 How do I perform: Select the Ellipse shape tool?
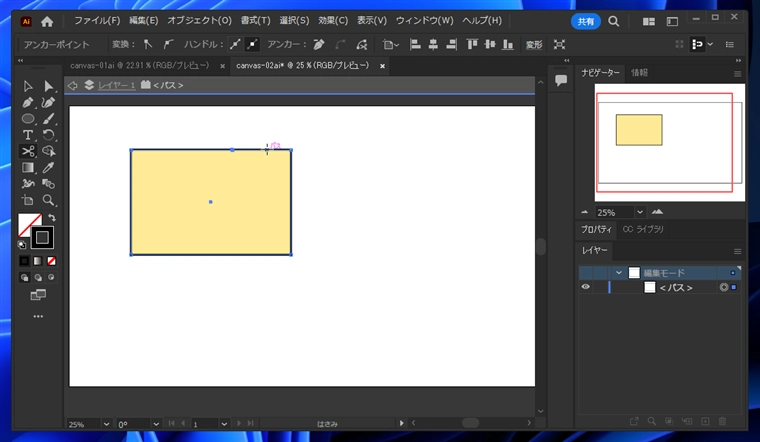pyautogui.click(x=28, y=119)
